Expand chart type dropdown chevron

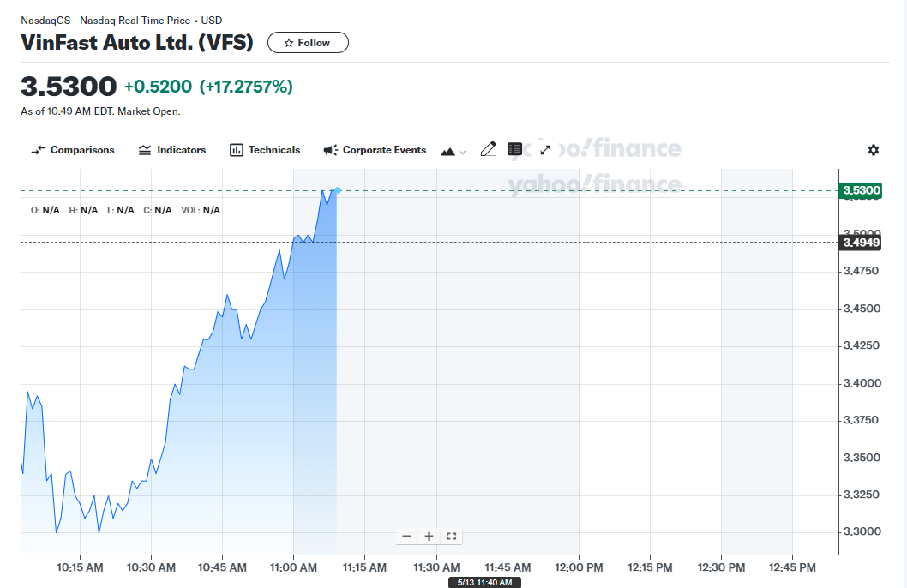(462, 152)
